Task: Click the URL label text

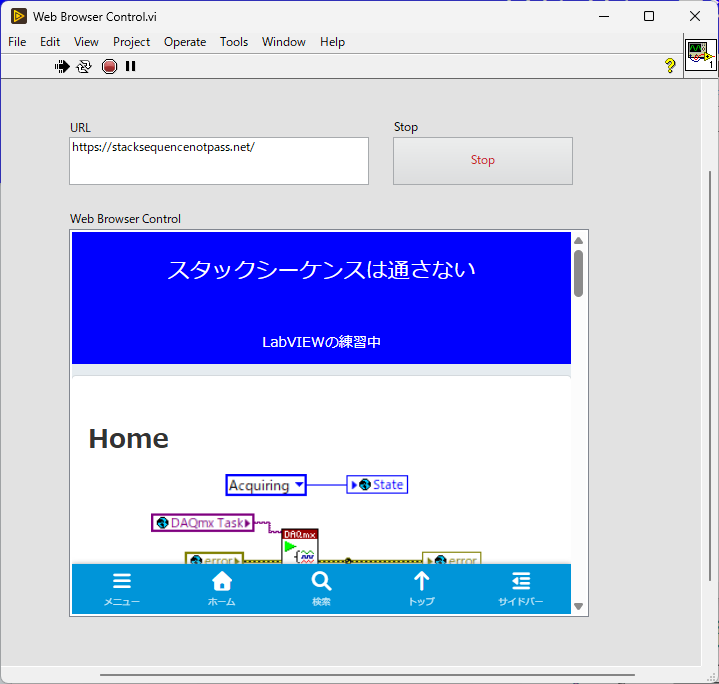Action: pos(80,127)
